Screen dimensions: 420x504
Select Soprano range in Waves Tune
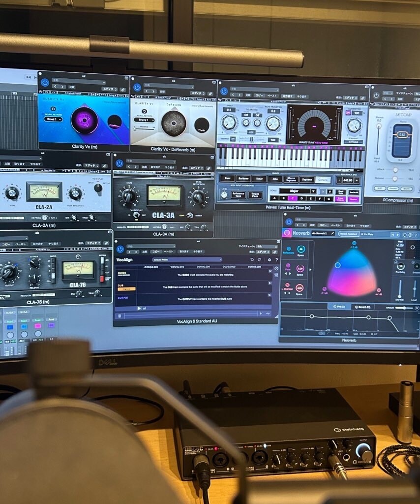click(x=307, y=180)
